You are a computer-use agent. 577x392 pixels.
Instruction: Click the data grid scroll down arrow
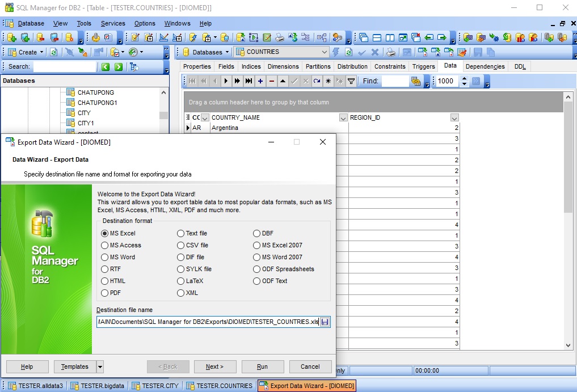tap(568, 345)
